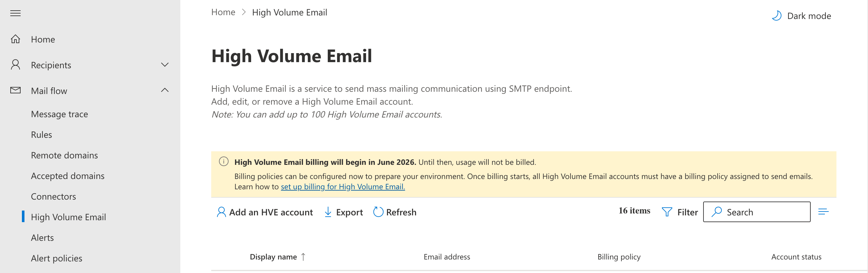Collapse the Mail flow section chevron

click(x=165, y=90)
